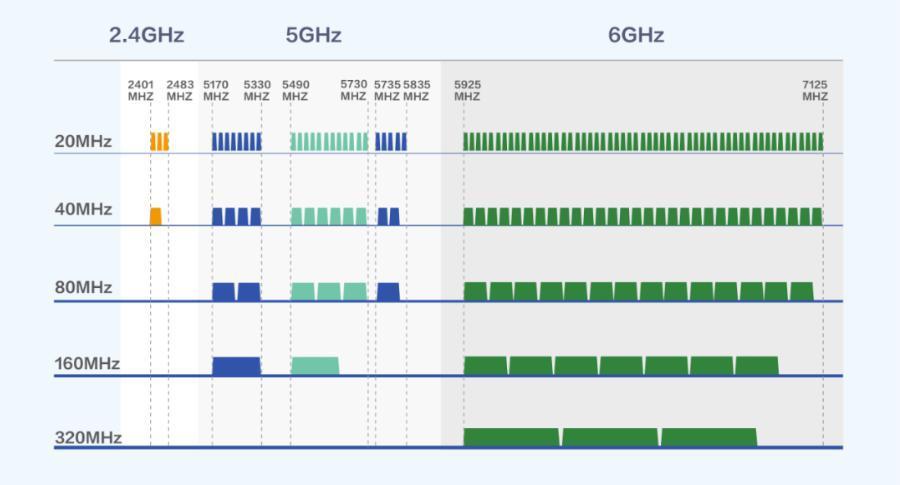Select the 5GHz band heading
This screenshot has height=485, width=900.
point(313,35)
